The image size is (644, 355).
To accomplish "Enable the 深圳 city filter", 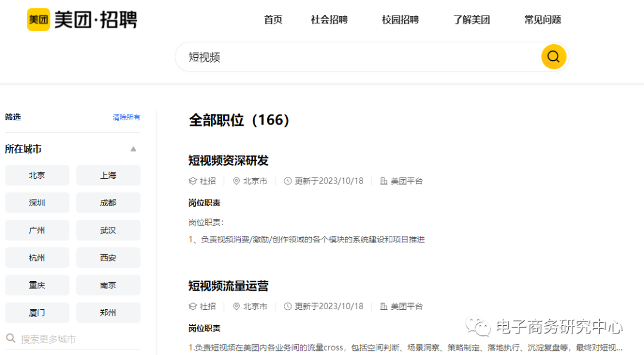I will tap(37, 203).
